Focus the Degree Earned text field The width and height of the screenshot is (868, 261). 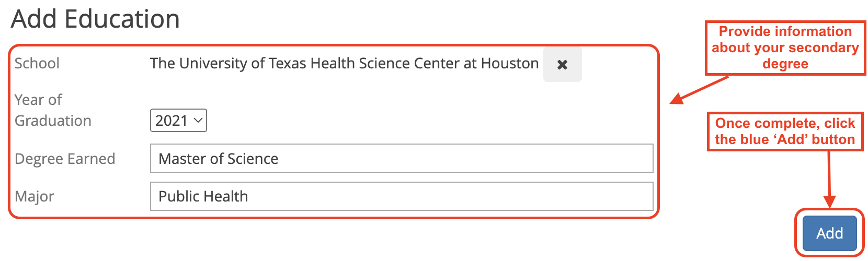pos(401,158)
